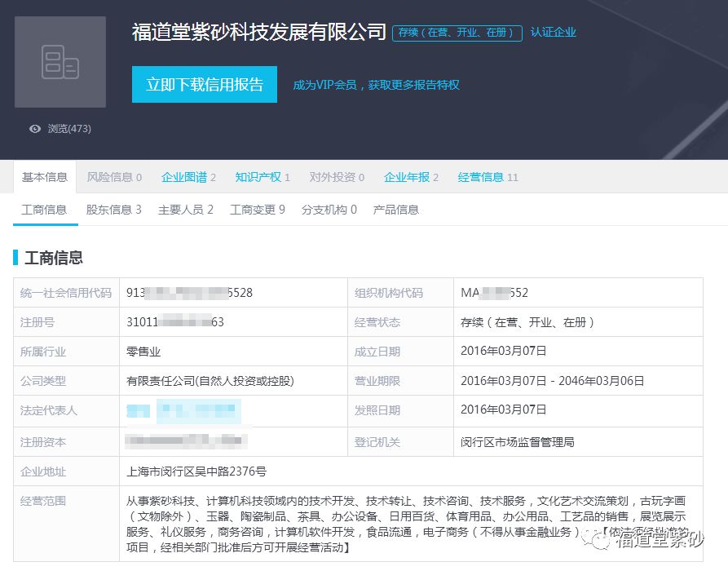The width and height of the screenshot is (728, 571).
Task: Click the 营业期限 date range value
Action: (x=553, y=381)
